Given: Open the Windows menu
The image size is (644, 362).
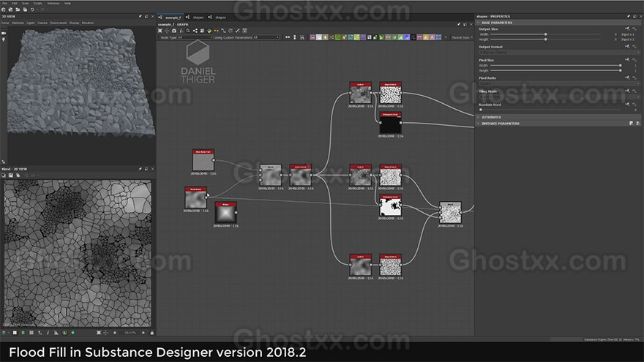Looking at the screenshot, I should pos(53,3).
